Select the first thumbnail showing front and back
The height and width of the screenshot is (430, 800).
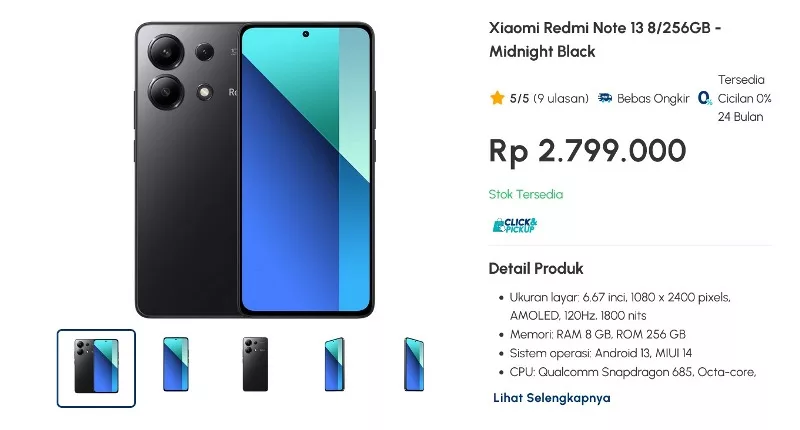[96, 368]
